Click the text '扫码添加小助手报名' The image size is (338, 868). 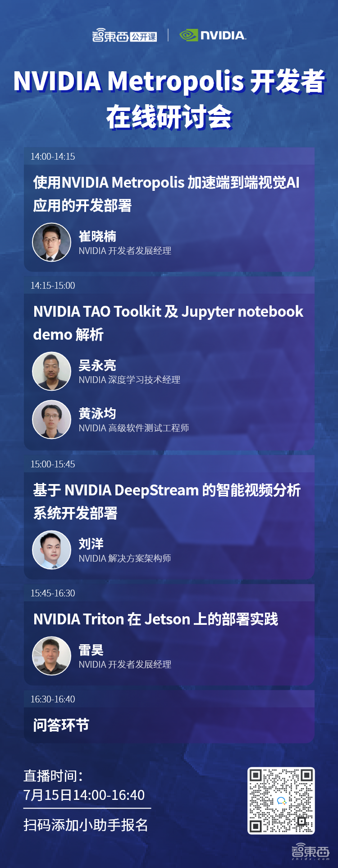point(86,825)
